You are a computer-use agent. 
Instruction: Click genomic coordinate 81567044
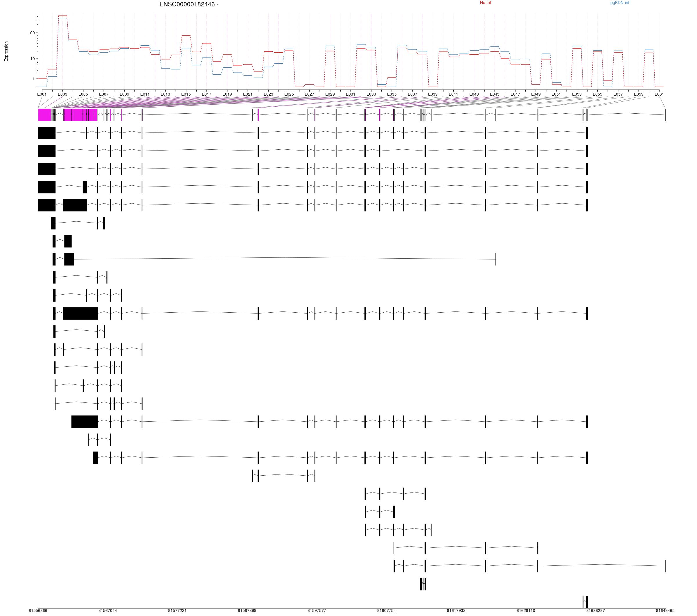pos(108,610)
